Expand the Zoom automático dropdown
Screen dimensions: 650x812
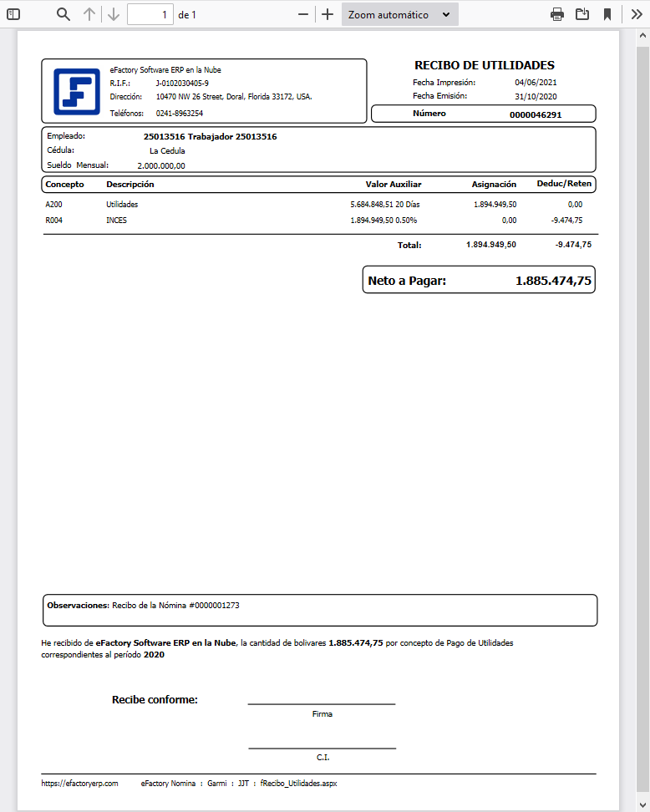click(x=399, y=14)
